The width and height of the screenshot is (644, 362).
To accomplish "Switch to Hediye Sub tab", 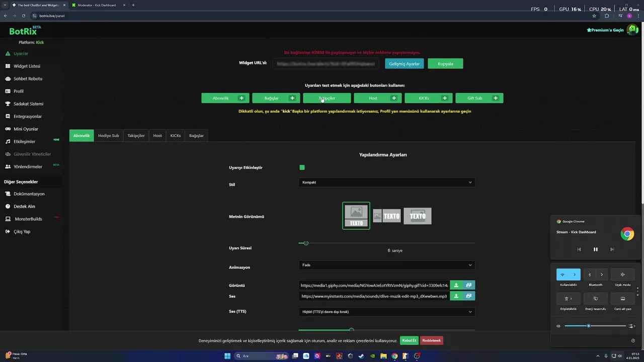I will pos(108,135).
